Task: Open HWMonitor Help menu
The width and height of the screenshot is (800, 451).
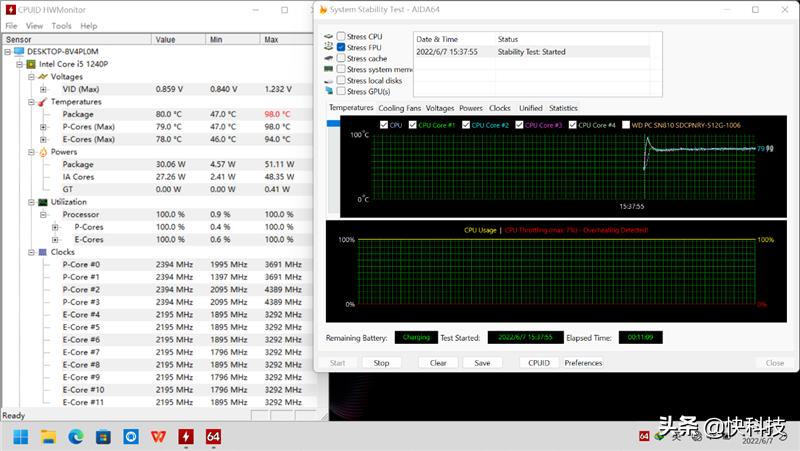Action: 88,26
